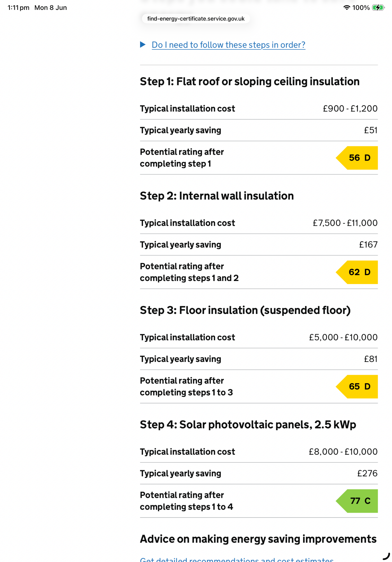Open 'Do I need to follow these steps in order?' link
Image resolution: width=392 pixels, height=562 pixels.
(x=228, y=45)
